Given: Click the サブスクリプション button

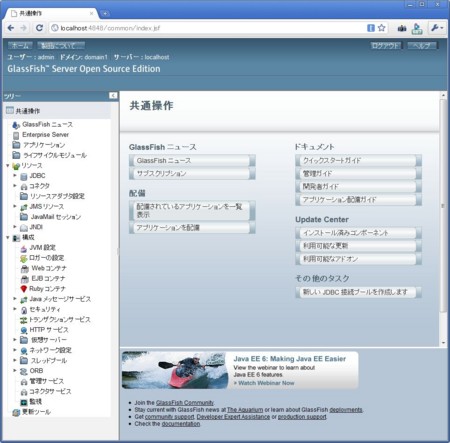Looking at the screenshot, I should [x=192, y=174].
